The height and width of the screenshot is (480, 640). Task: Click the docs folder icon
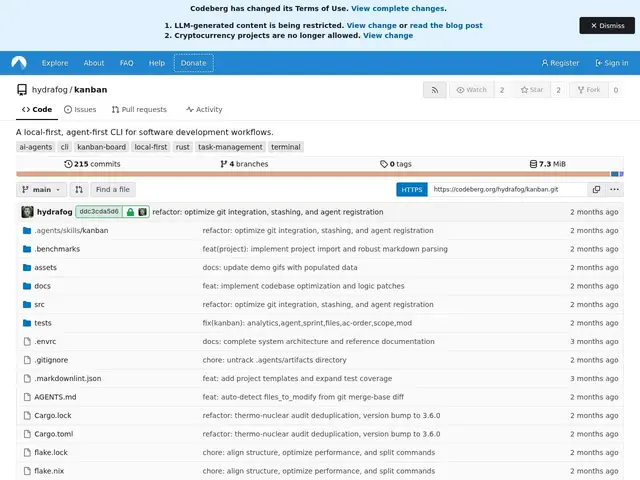[x=27, y=286]
